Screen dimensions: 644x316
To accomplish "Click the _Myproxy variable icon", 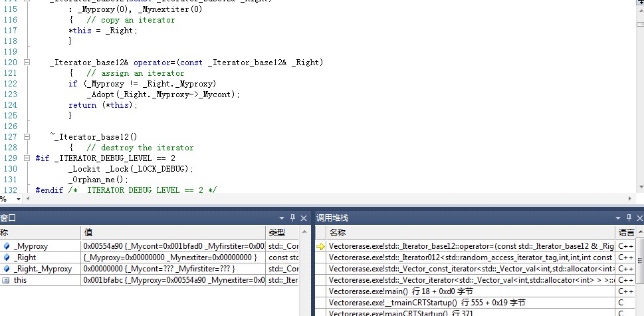I will [6, 246].
